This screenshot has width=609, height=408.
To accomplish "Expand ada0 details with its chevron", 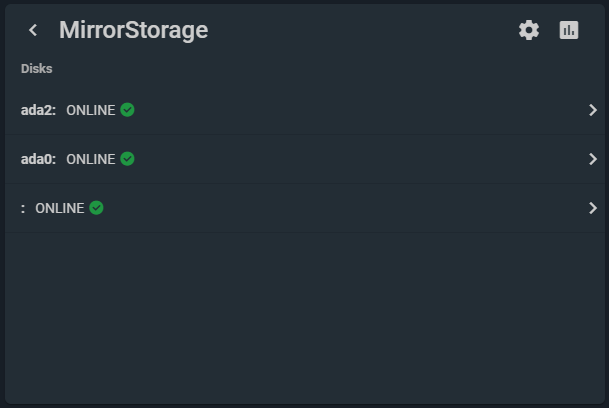I will [593, 159].
